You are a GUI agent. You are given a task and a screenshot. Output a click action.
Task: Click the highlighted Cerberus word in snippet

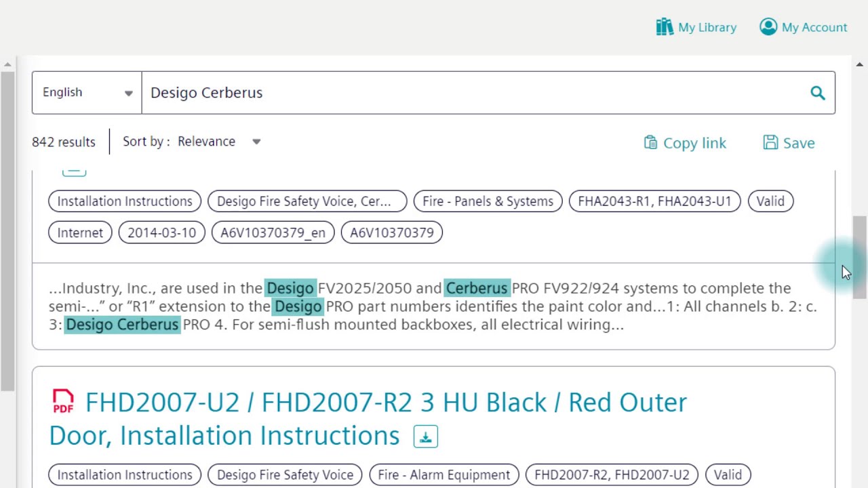(x=476, y=288)
